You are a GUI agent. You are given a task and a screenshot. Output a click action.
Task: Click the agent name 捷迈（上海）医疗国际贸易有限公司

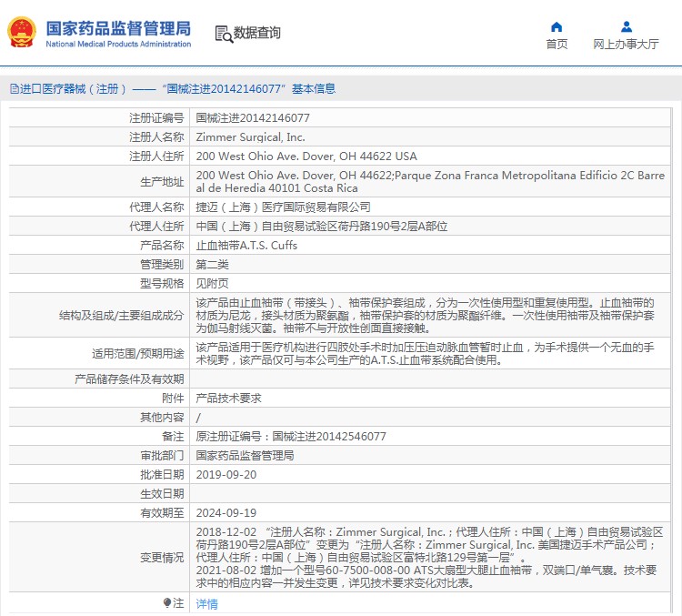[283, 207]
